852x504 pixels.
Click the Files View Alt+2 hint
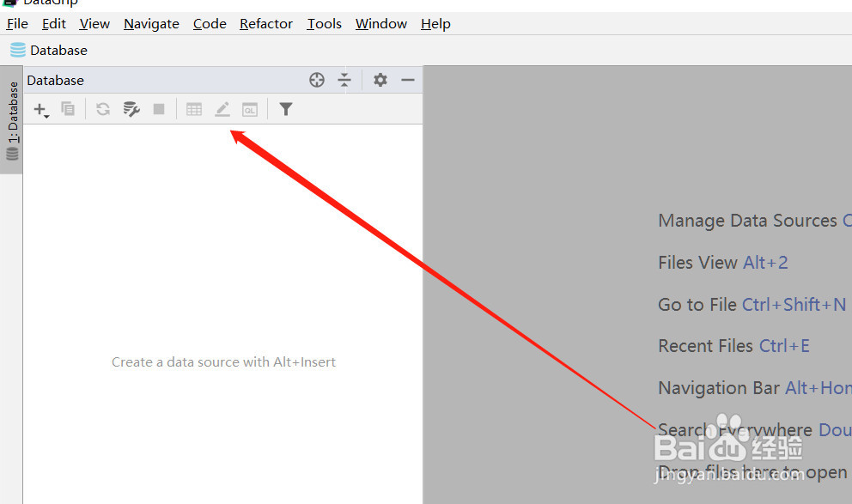pos(722,263)
